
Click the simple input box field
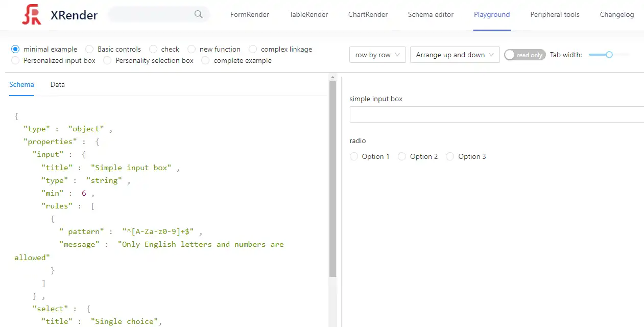pos(495,114)
